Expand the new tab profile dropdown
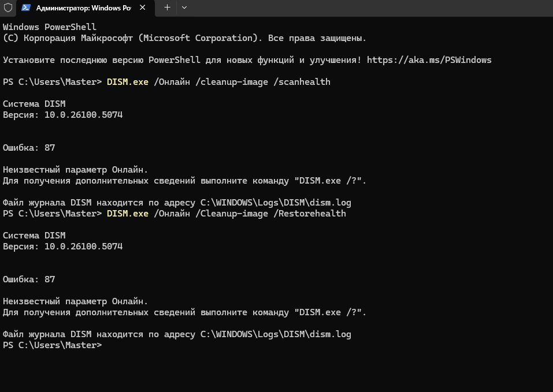 point(184,8)
